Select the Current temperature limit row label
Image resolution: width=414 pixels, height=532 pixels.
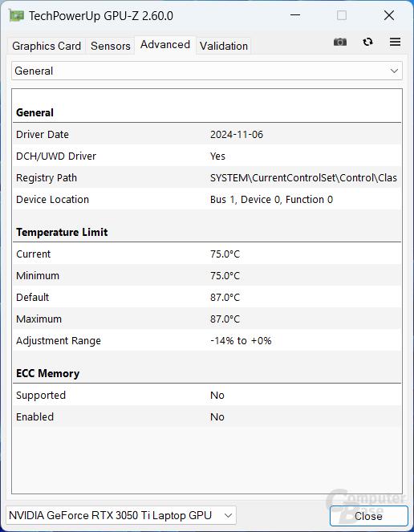tap(33, 254)
